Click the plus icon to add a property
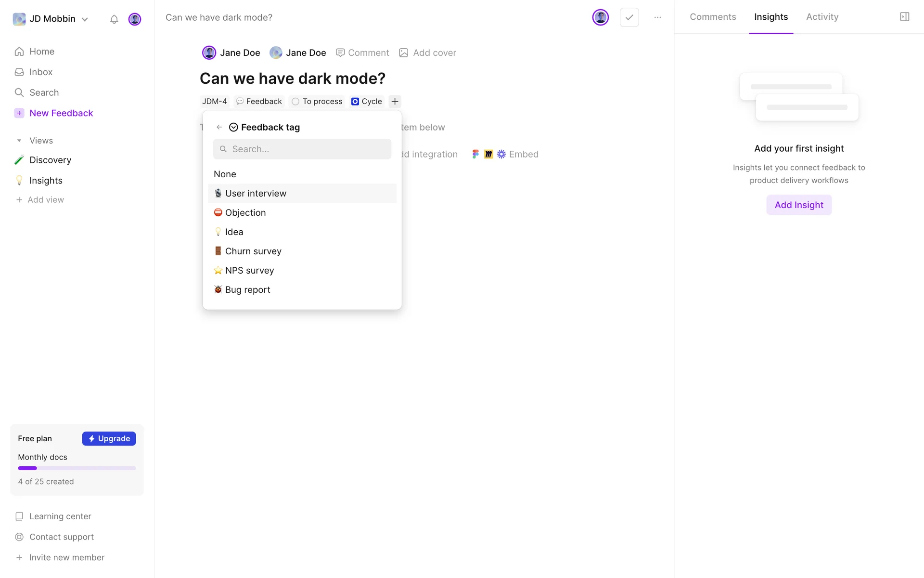Image resolution: width=924 pixels, height=578 pixels. click(x=395, y=102)
